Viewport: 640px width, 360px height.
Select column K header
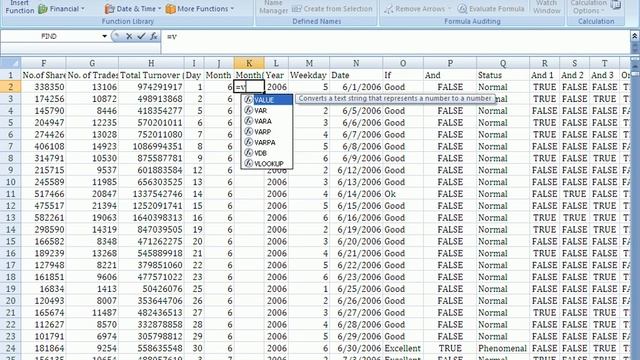(249, 63)
